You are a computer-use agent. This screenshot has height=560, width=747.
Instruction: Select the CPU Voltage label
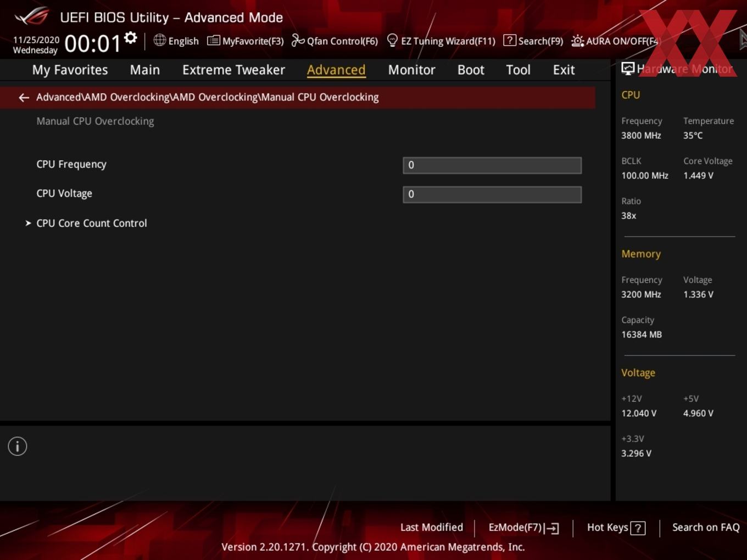click(x=64, y=193)
